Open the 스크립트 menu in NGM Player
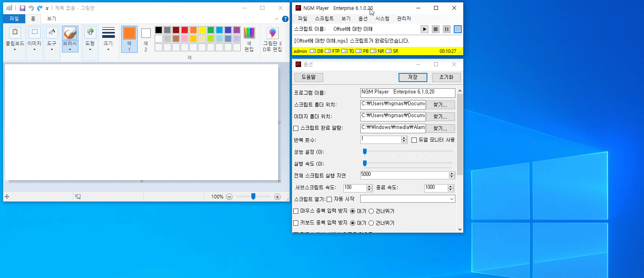 [324, 19]
